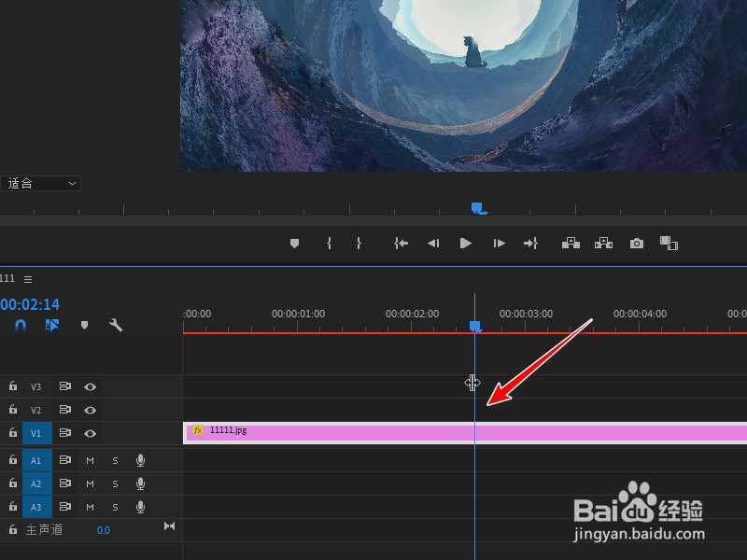This screenshot has width=747, height=560.
Task: Enable voice-over record on A3
Action: coord(141,507)
